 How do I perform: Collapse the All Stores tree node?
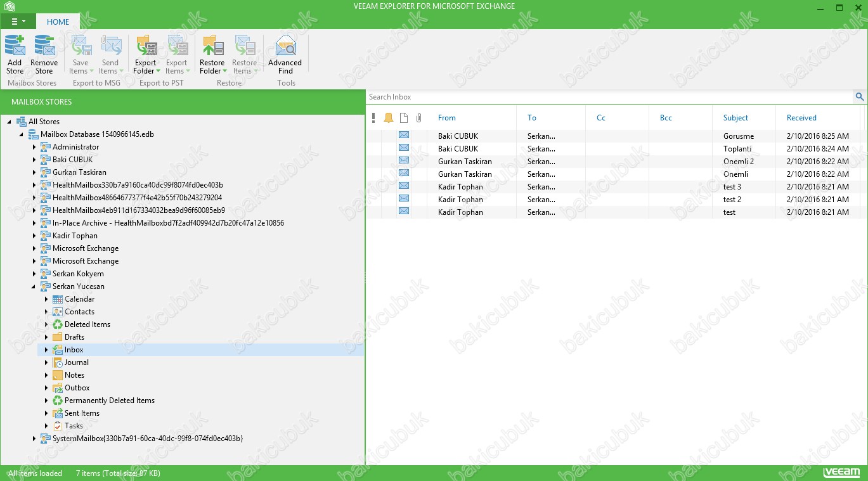point(10,122)
